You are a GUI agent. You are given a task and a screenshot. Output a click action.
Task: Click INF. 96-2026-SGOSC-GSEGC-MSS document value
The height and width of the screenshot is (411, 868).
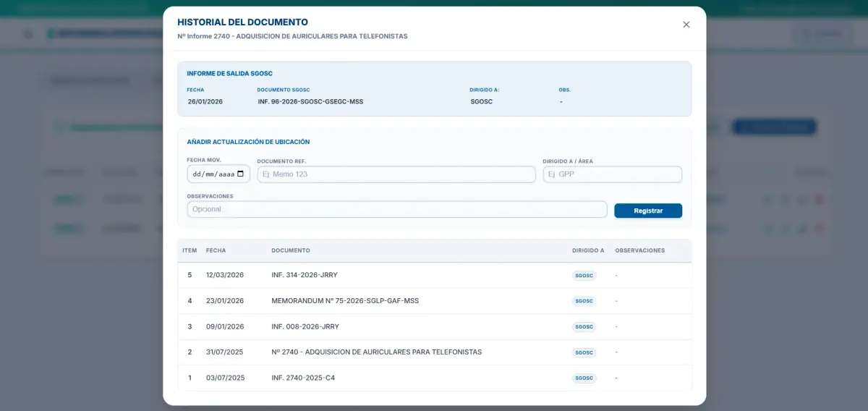tap(310, 102)
